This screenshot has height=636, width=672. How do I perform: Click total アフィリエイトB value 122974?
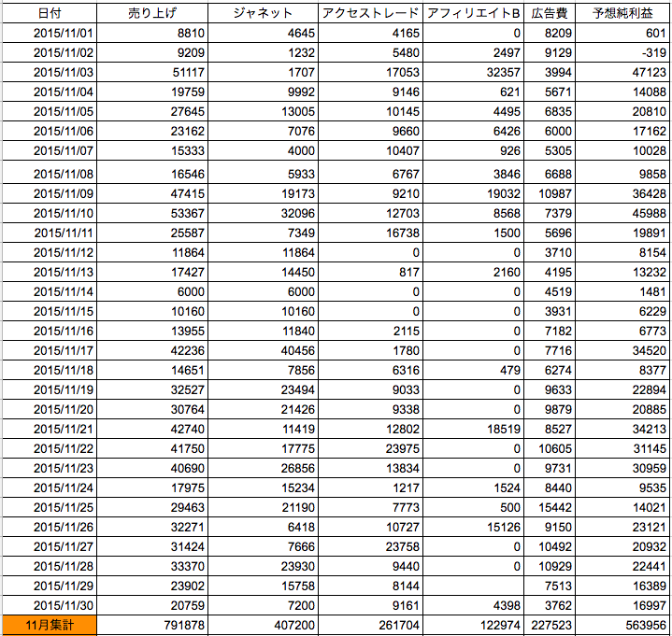click(473, 626)
